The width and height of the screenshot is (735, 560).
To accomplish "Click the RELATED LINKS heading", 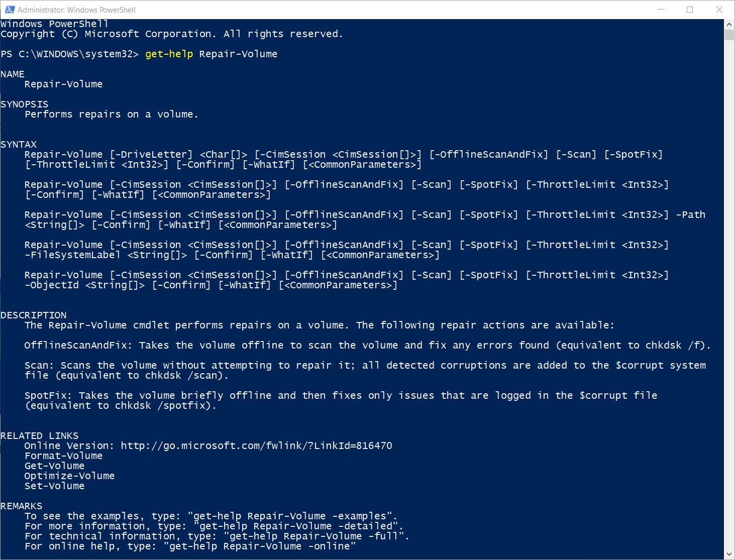I will click(40, 435).
